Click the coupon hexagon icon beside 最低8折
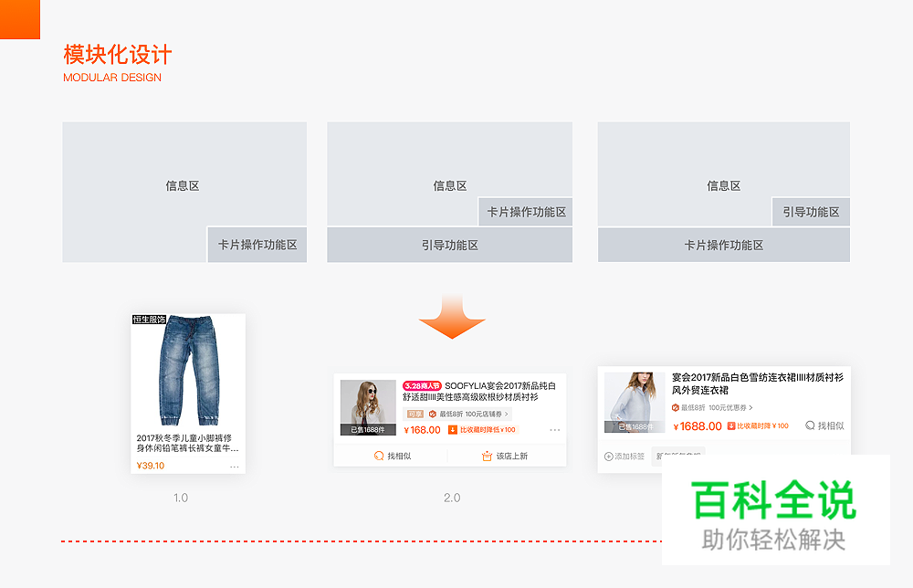 pos(432,414)
